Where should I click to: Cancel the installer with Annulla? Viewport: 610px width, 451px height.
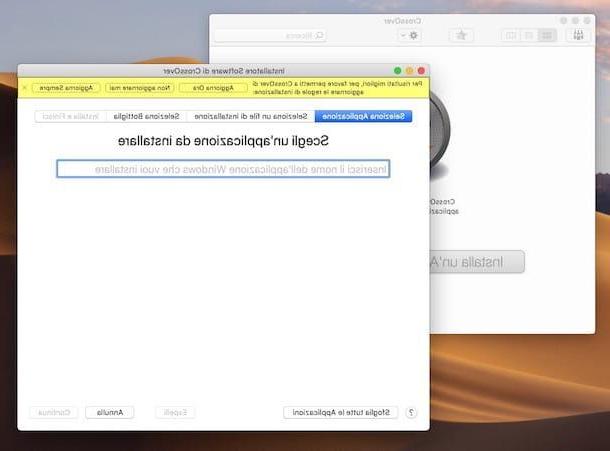pyautogui.click(x=110, y=412)
